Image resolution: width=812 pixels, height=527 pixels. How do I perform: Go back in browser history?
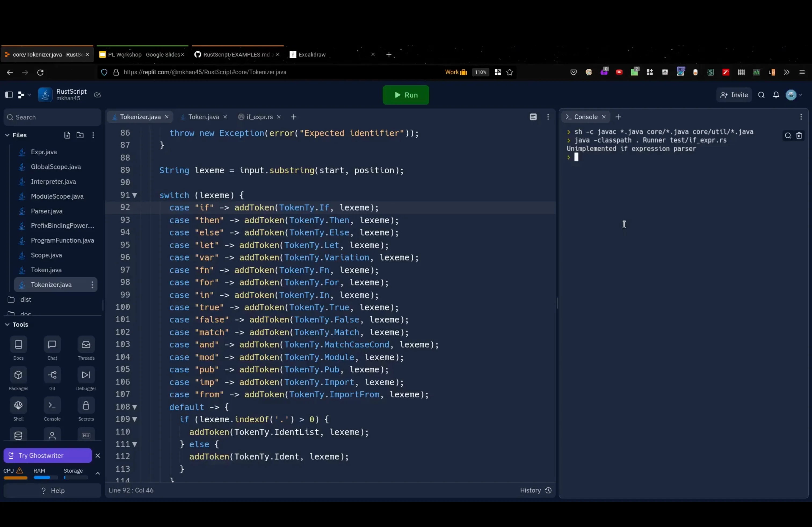tap(10, 72)
